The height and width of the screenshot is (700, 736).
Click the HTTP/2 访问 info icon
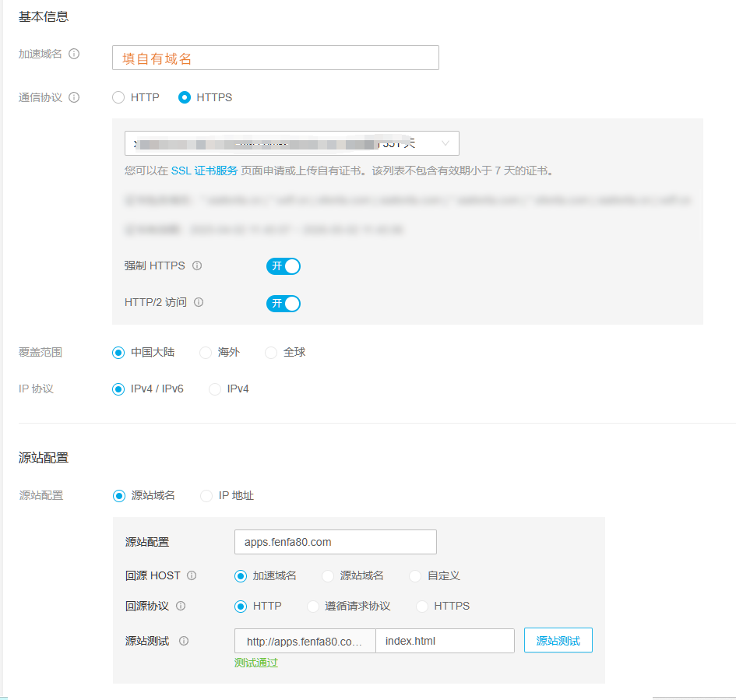point(197,304)
